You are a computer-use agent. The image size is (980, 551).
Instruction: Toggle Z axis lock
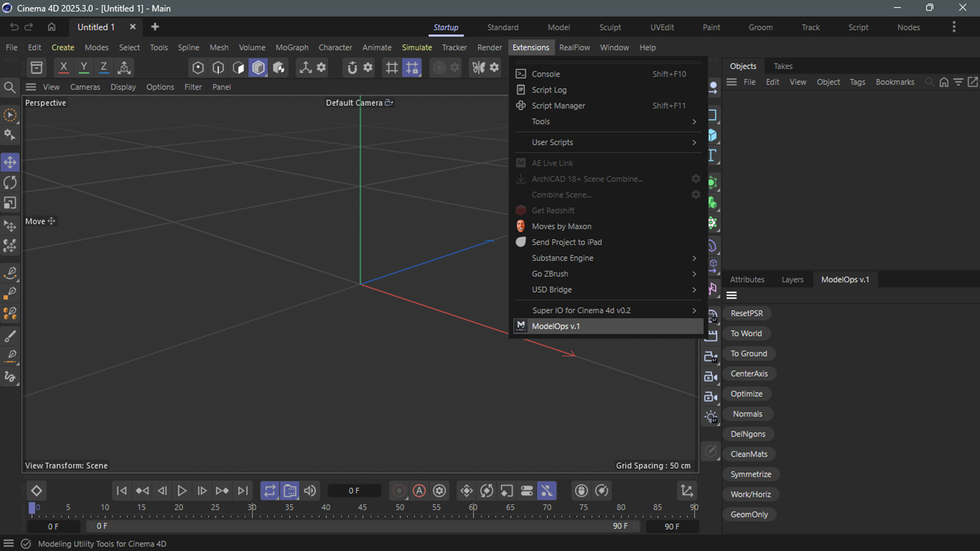pos(104,67)
